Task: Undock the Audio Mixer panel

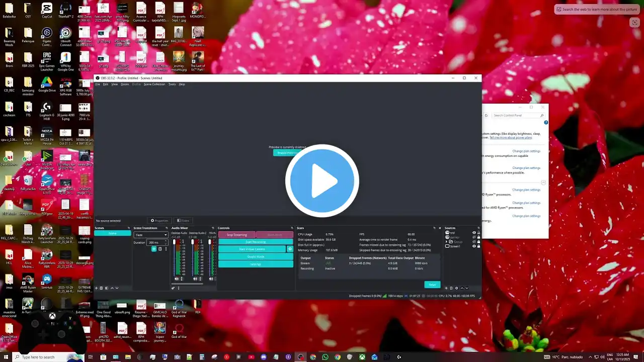Action: [213, 228]
